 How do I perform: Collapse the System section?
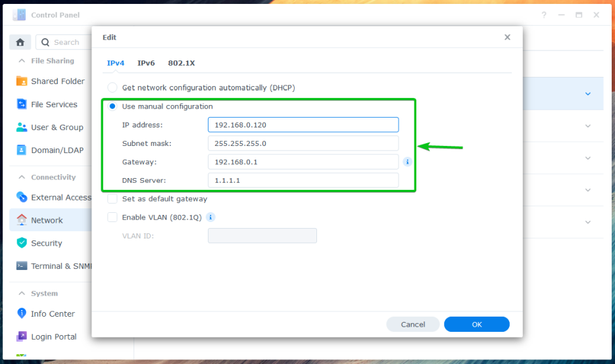coord(22,293)
